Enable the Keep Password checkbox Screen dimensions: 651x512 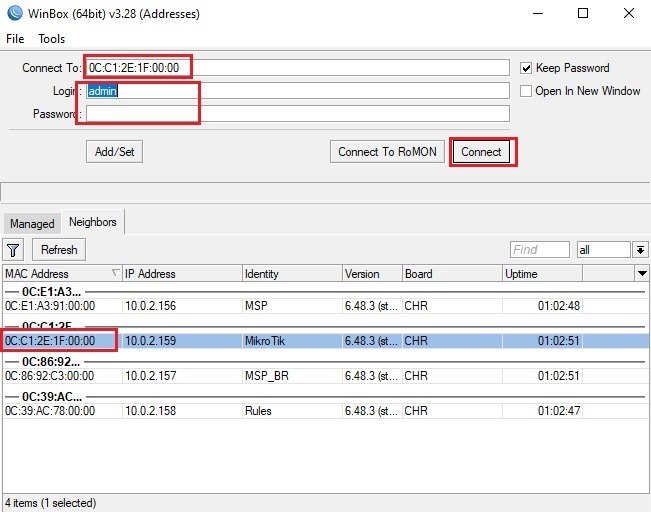tap(526, 68)
